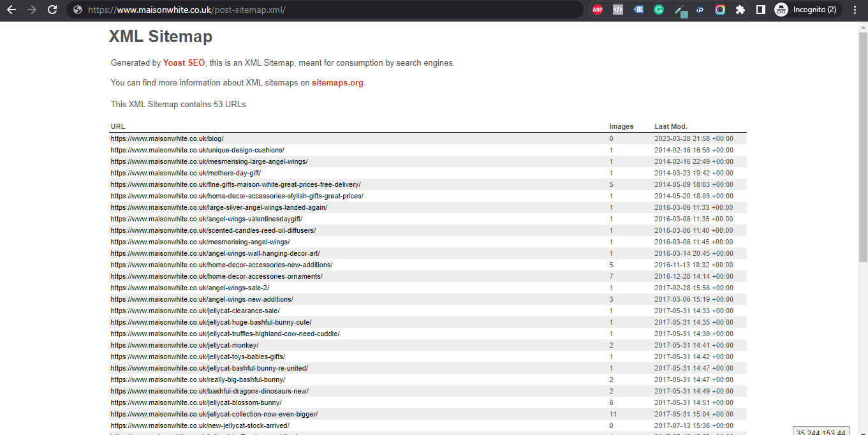Open the Yoast SEO link
Image resolution: width=868 pixels, height=435 pixels.
click(x=184, y=63)
